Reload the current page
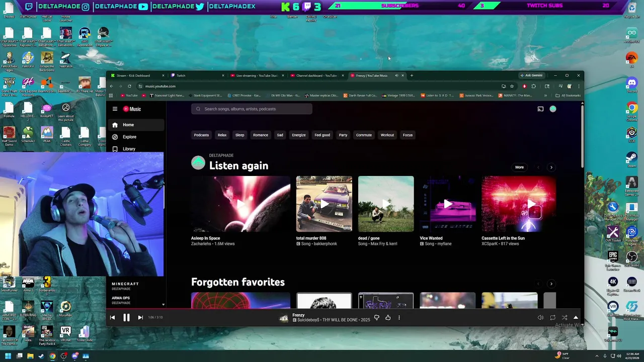Image resolution: width=644 pixels, height=362 pixels. (x=129, y=86)
